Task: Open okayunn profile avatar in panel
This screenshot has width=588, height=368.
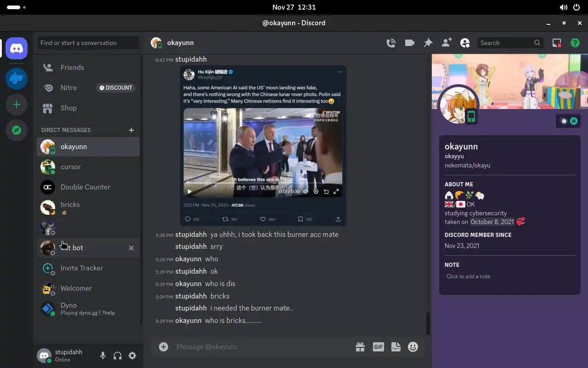Action: 458,104
